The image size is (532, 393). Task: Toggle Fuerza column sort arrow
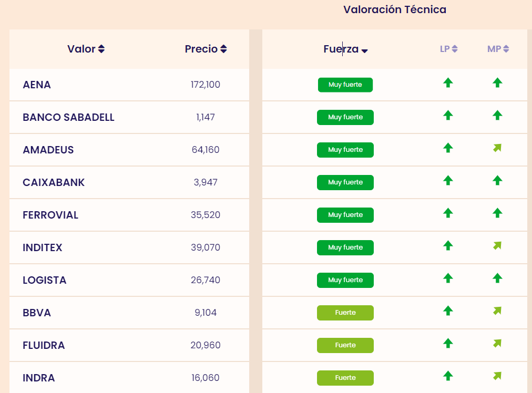pos(365,50)
